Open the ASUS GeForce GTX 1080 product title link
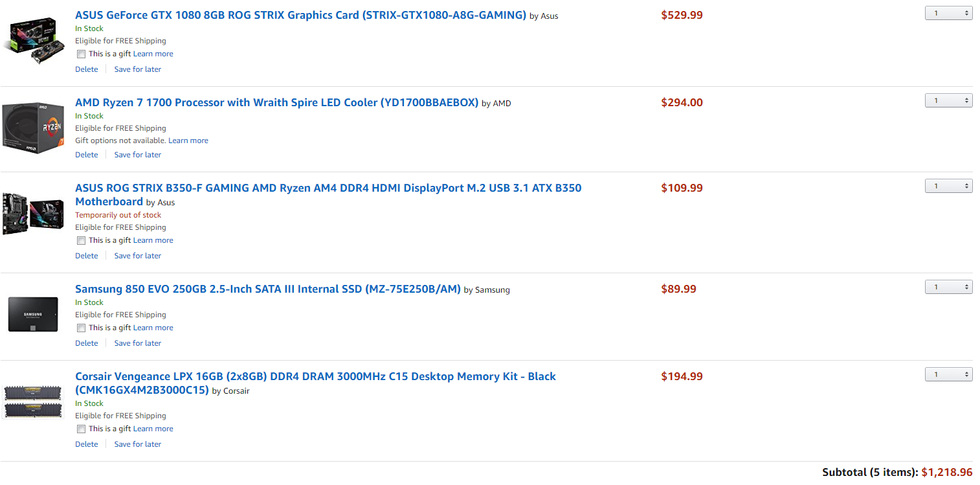The image size is (980, 485). coord(300,15)
